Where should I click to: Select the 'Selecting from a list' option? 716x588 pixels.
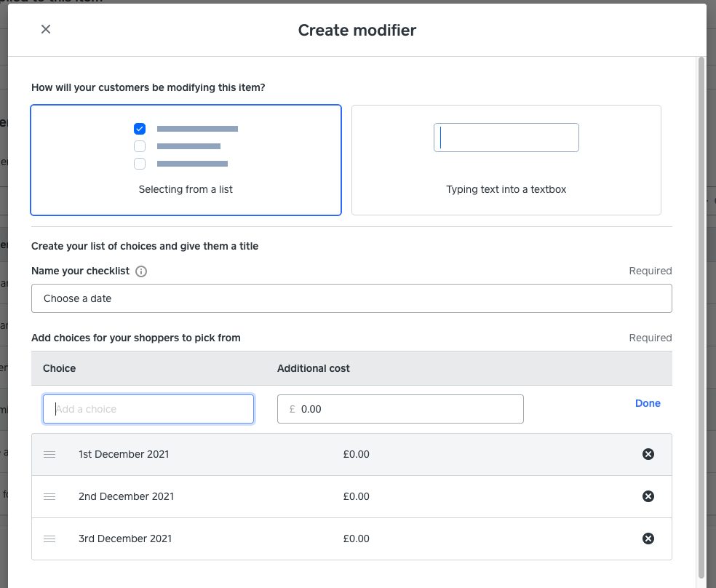pos(186,160)
